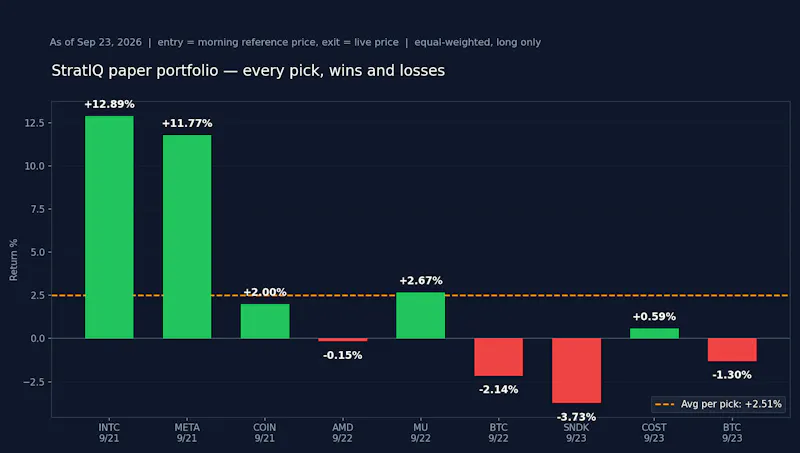Click the INTC 9/21 x-axis label
The width and height of the screenshot is (800, 453).
pyautogui.click(x=109, y=433)
